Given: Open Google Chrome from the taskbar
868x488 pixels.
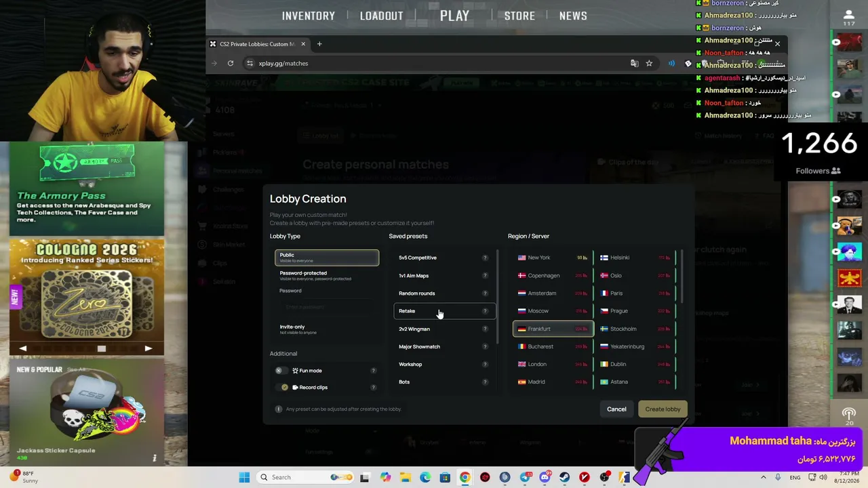Looking at the screenshot, I should coord(465,477).
